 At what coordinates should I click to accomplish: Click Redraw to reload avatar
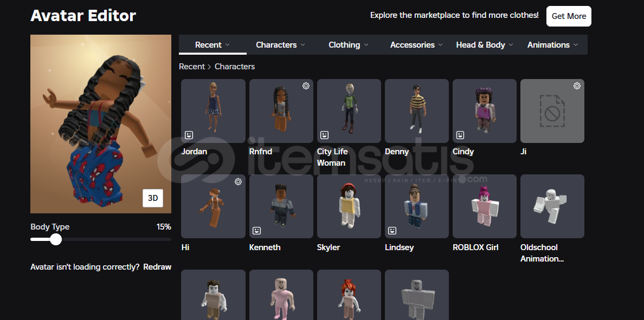click(157, 267)
